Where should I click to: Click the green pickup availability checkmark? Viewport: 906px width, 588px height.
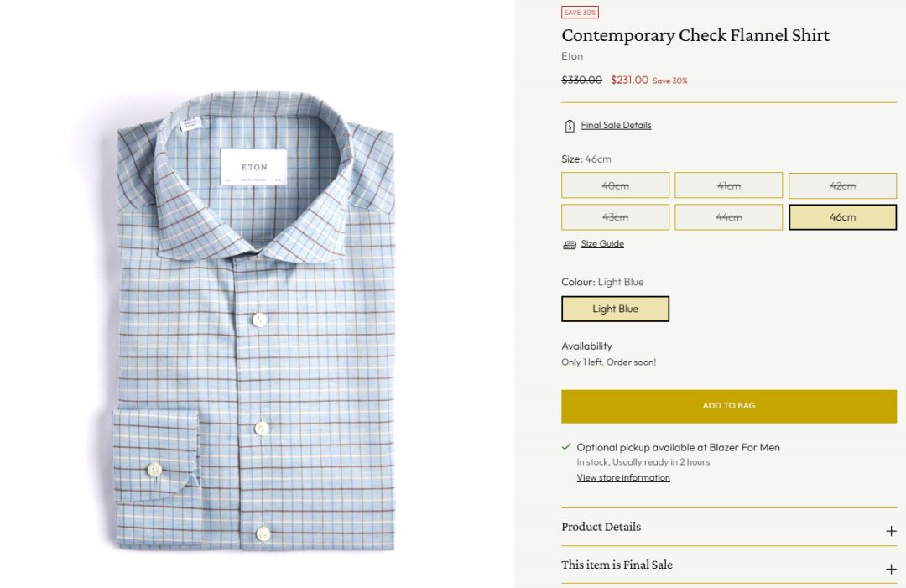pyautogui.click(x=566, y=447)
